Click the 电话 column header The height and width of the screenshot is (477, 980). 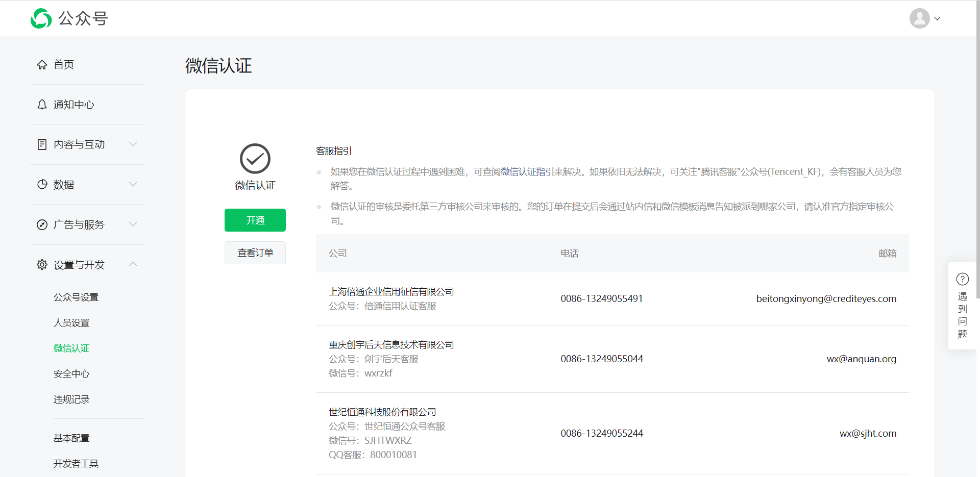(x=570, y=253)
